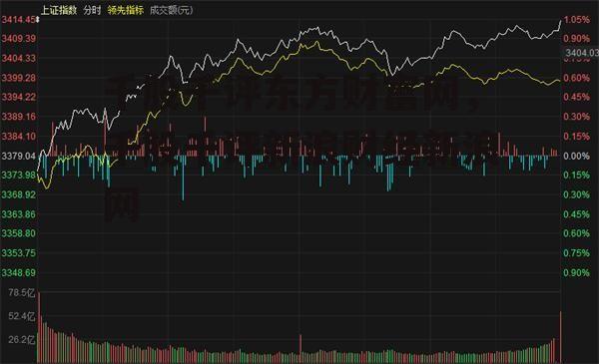This screenshot has width=599, height=364.
Task: Click the green 0.30% percent label
Action: point(577,195)
